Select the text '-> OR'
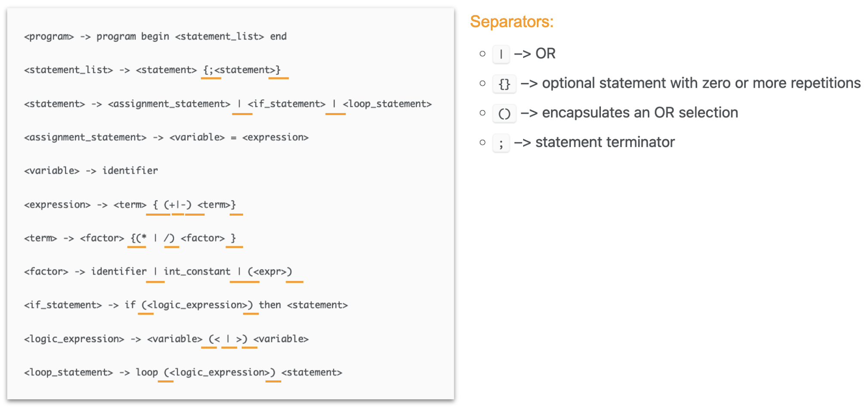868x416 pixels. click(535, 54)
